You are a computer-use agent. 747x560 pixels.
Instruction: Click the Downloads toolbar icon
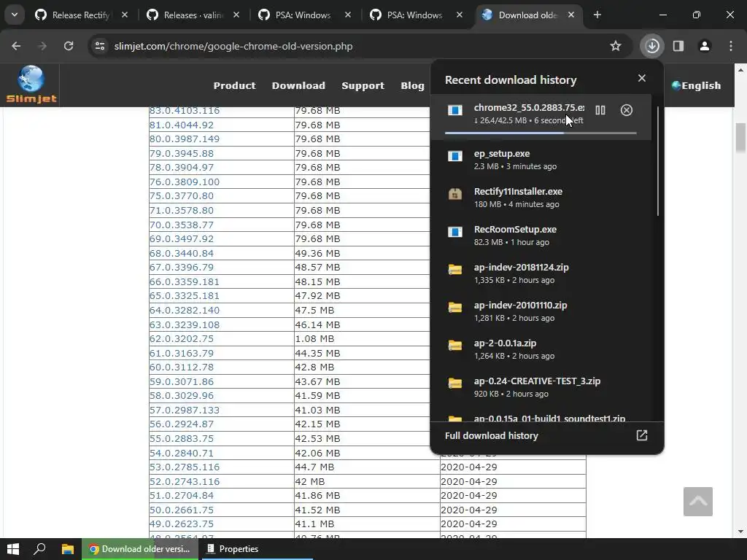click(x=652, y=46)
